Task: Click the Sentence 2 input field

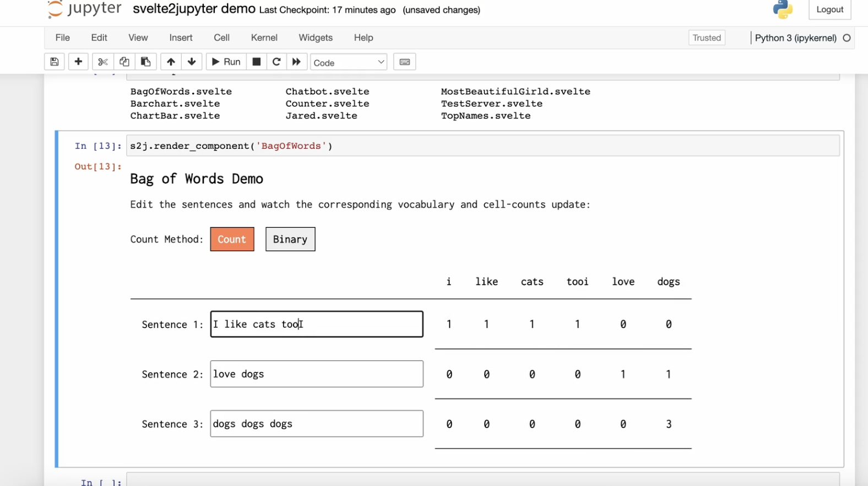Action: (317, 374)
